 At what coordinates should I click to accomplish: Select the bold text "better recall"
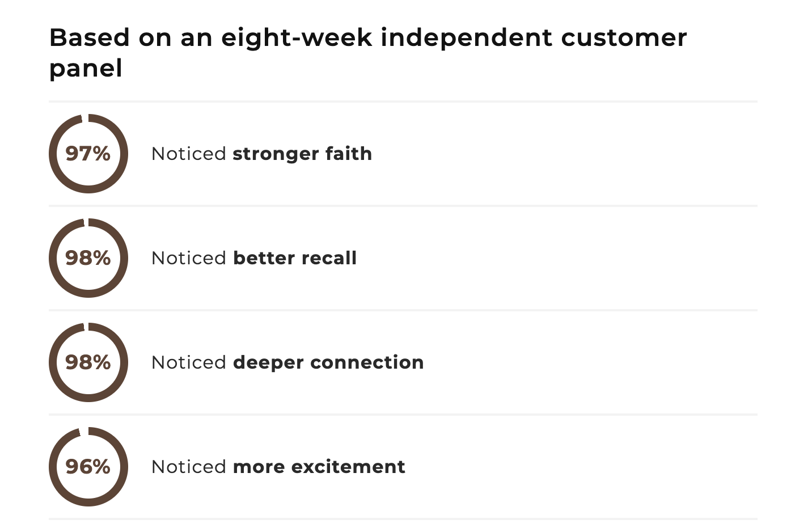[x=295, y=258]
